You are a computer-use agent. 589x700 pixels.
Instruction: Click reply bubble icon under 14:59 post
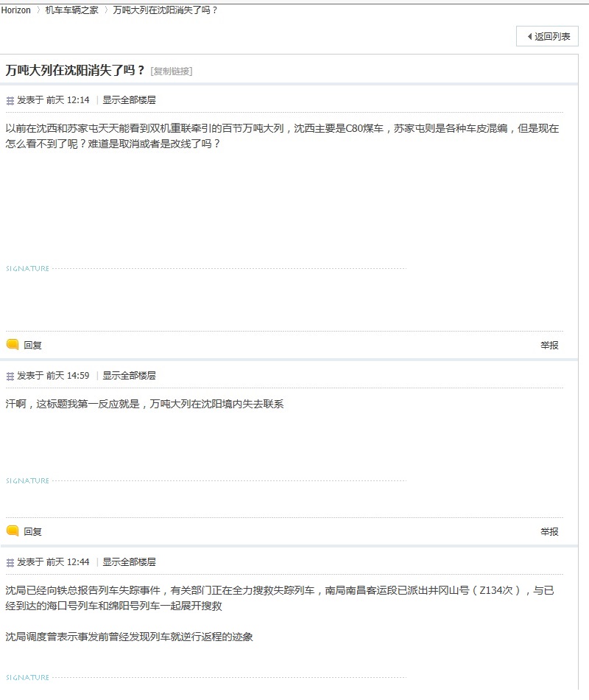(13, 531)
